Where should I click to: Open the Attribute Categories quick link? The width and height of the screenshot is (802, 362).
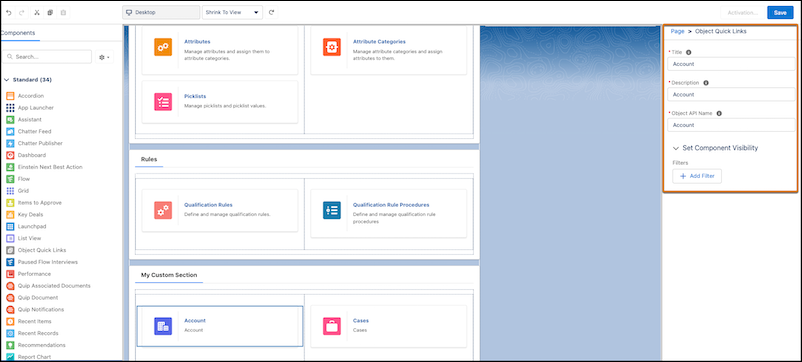[379, 41]
